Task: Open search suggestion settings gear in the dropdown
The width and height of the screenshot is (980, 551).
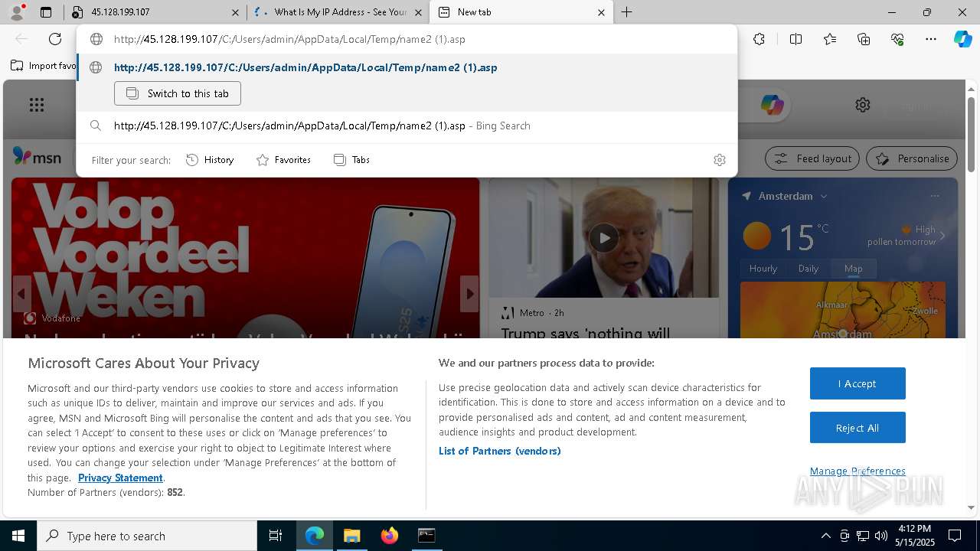Action: 719,160
